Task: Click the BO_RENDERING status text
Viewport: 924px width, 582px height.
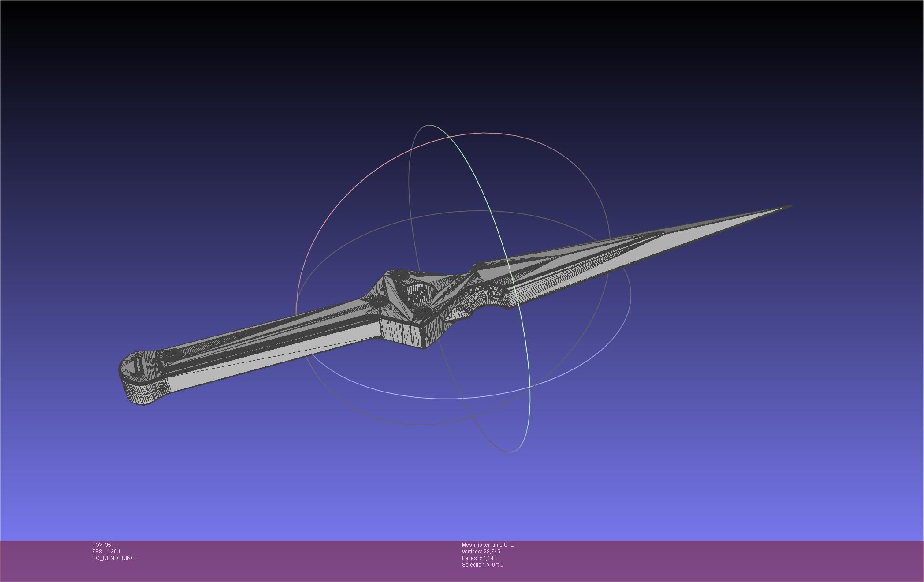Action: (x=113, y=558)
